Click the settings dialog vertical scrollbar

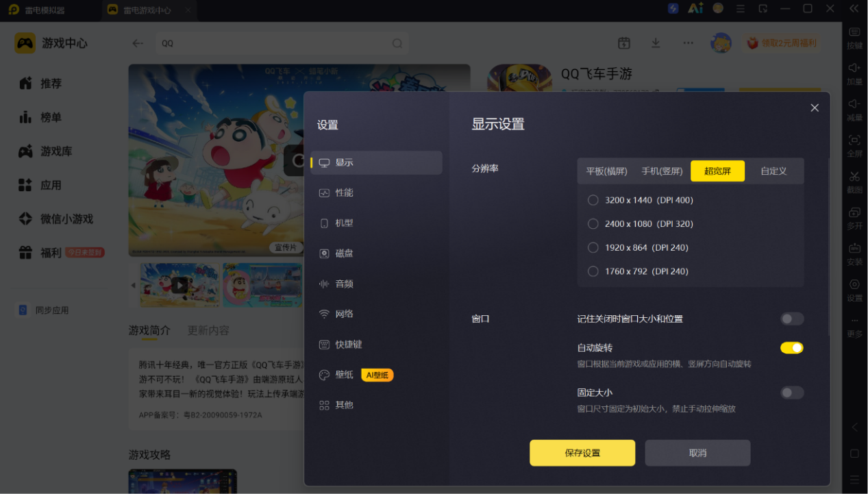(829, 247)
